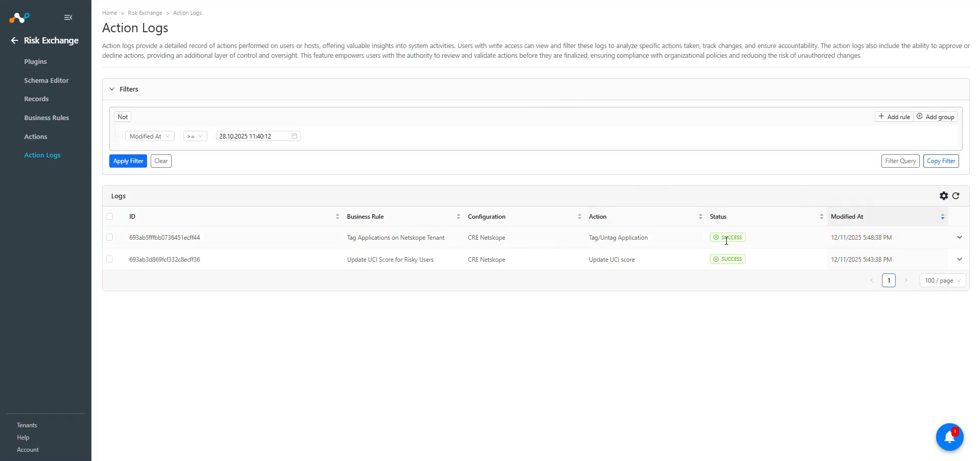Screen dimensions: 980x461
Task: Click the date input 28.10.2025 11:40:12
Action: pos(258,136)
